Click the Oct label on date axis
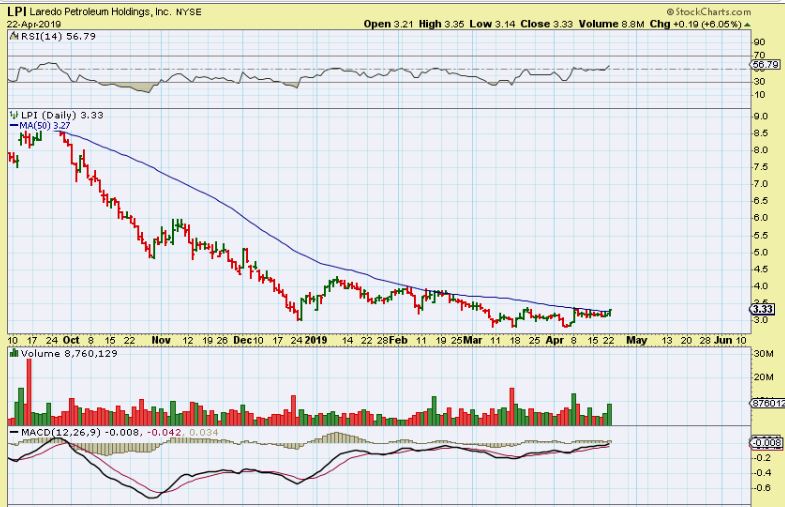This screenshot has width=785, height=507. point(71,340)
